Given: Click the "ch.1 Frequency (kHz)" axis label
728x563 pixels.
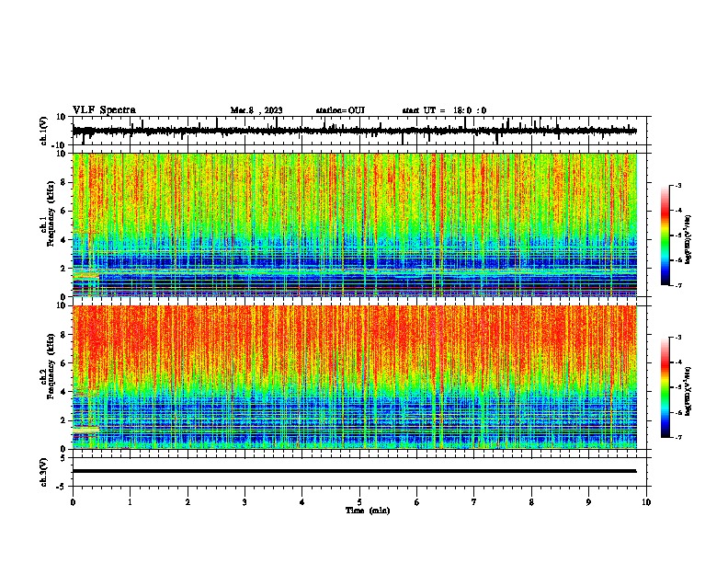Looking at the screenshot, I should 48,215.
